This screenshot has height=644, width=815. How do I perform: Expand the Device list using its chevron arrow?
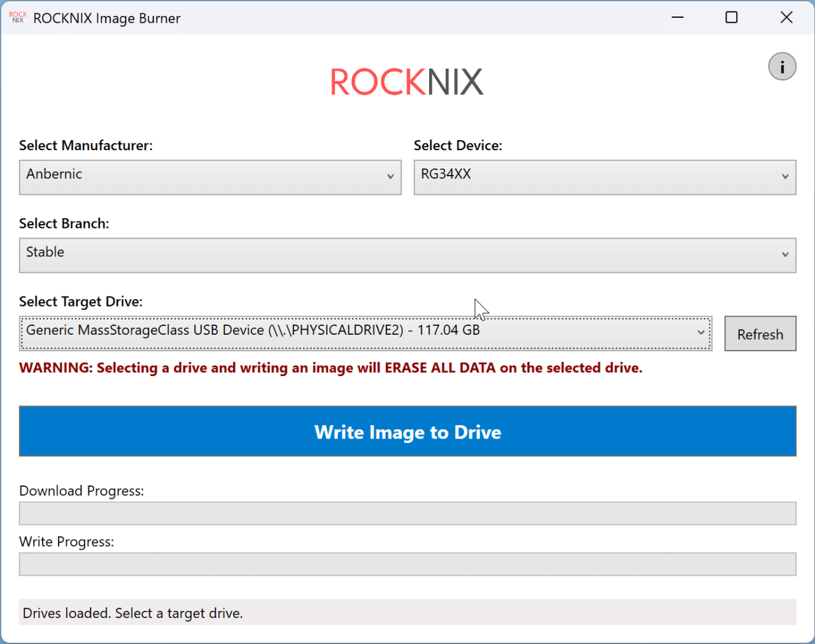click(x=785, y=177)
